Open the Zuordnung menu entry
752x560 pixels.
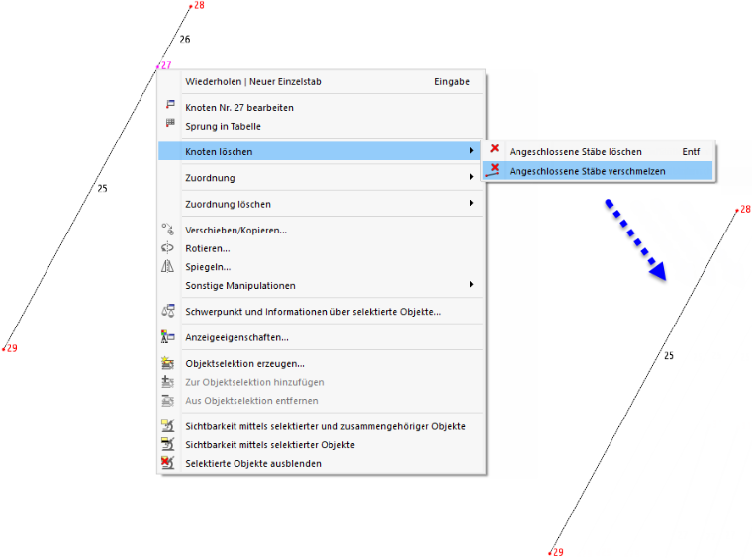(x=321, y=178)
